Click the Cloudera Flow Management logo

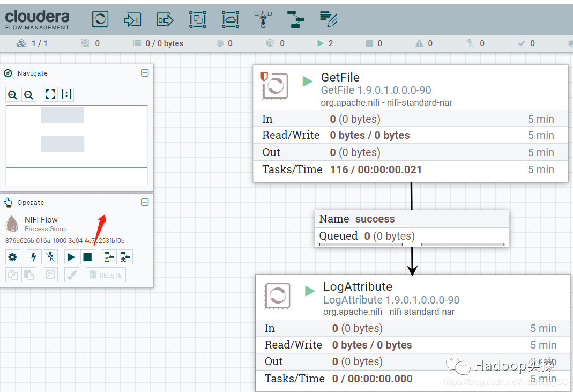(x=37, y=20)
